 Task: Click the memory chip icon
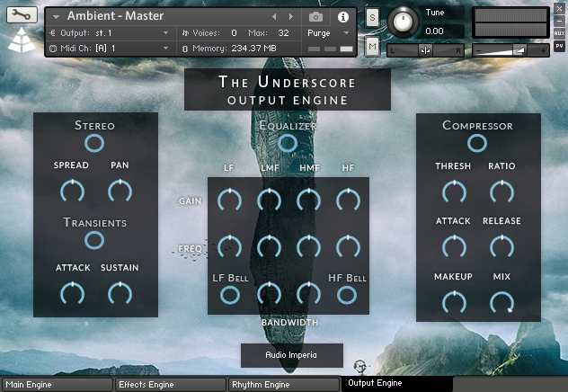(x=185, y=49)
